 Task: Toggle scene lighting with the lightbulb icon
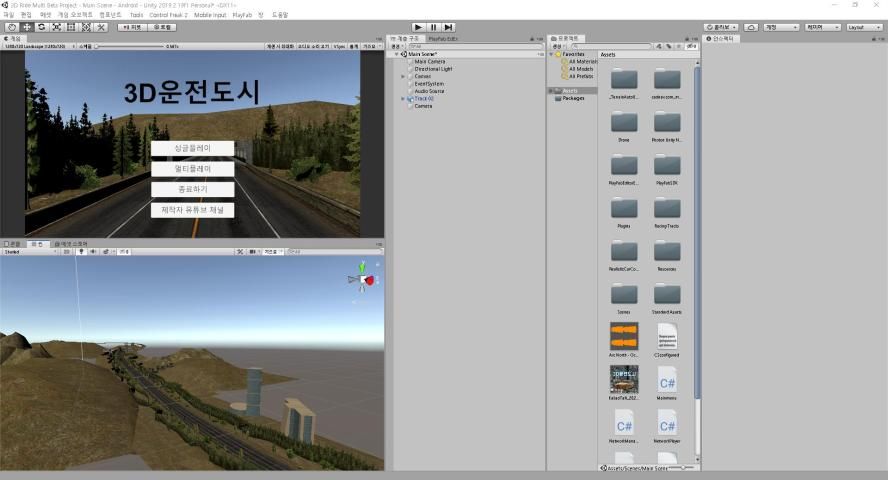(81, 252)
